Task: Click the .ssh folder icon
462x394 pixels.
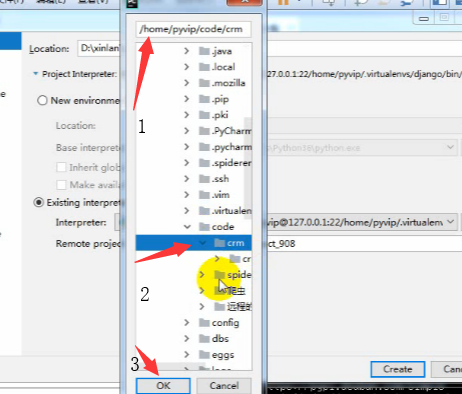Action: 204,179
